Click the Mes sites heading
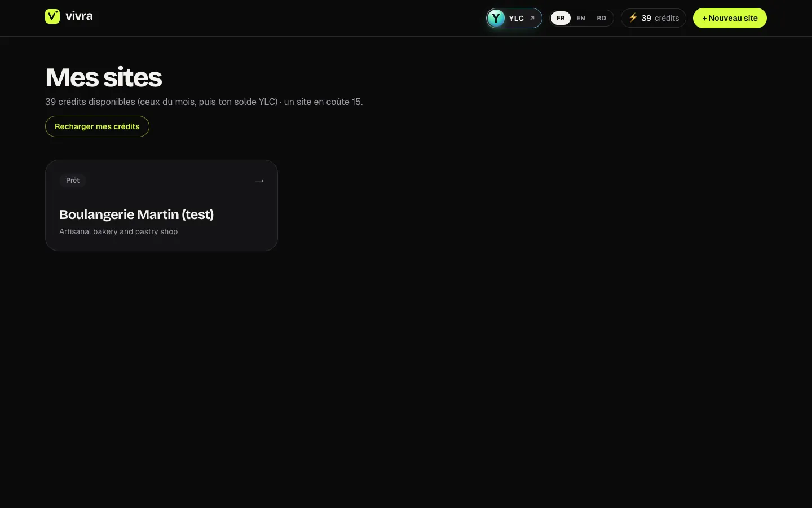The width and height of the screenshot is (812, 508). (104, 77)
